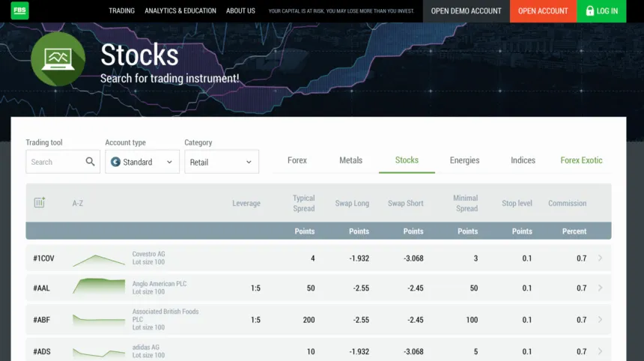The image size is (644, 361).
Task: Click the search magnifier icon
Action: [x=91, y=162]
